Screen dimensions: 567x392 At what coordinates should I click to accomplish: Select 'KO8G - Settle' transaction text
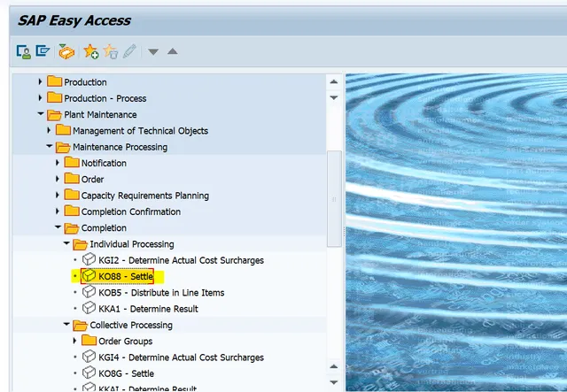[x=126, y=373]
